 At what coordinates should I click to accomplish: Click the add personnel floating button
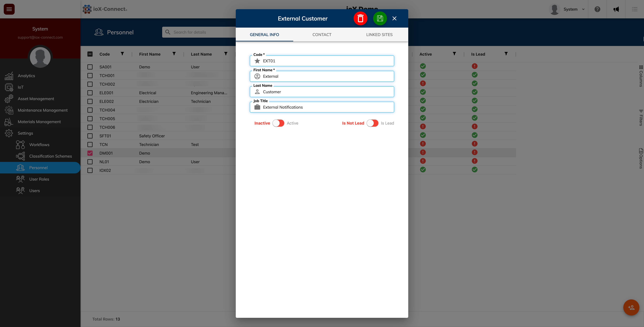point(631,307)
